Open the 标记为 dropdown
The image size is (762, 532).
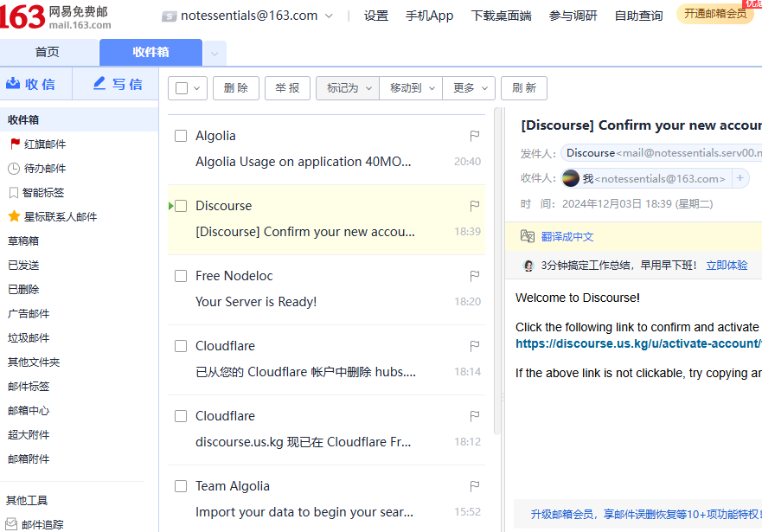(348, 88)
